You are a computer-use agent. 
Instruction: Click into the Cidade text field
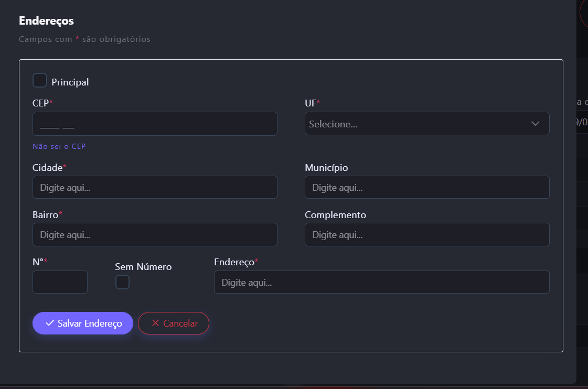coord(155,187)
